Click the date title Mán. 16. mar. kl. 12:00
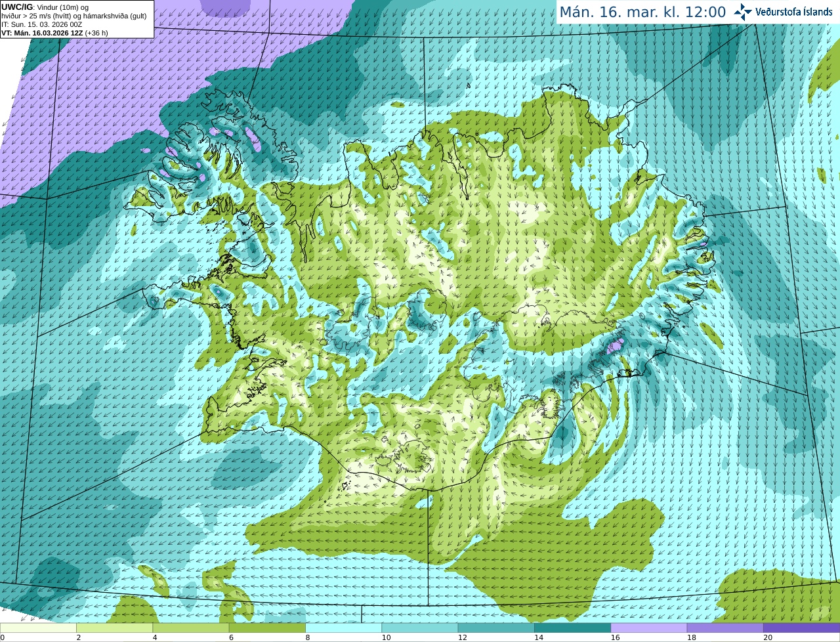 click(642, 12)
